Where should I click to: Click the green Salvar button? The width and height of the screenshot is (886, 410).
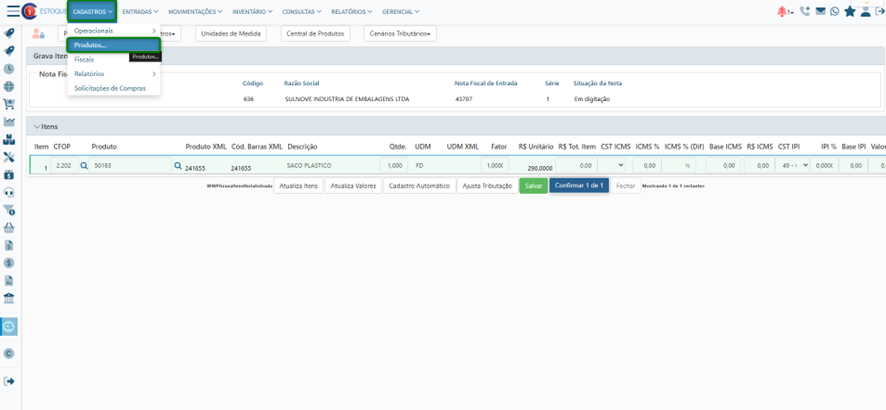(x=532, y=186)
